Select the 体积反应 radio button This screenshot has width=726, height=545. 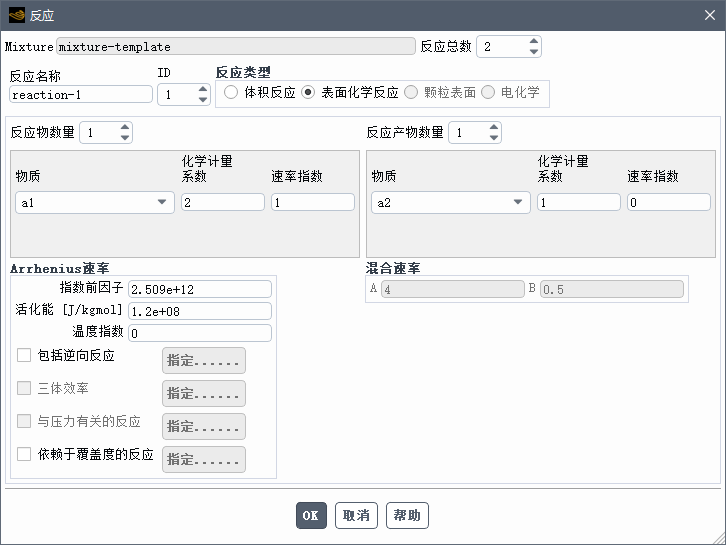[x=231, y=92]
